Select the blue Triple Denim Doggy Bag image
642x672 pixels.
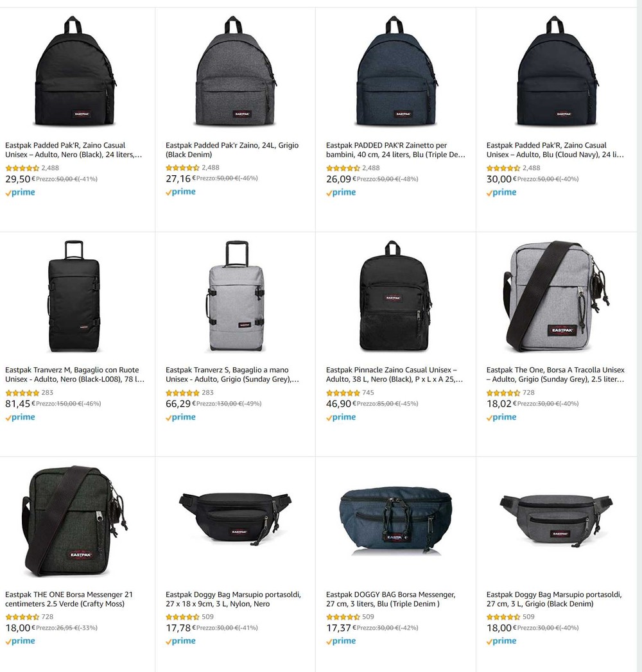pyautogui.click(x=395, y=521)
